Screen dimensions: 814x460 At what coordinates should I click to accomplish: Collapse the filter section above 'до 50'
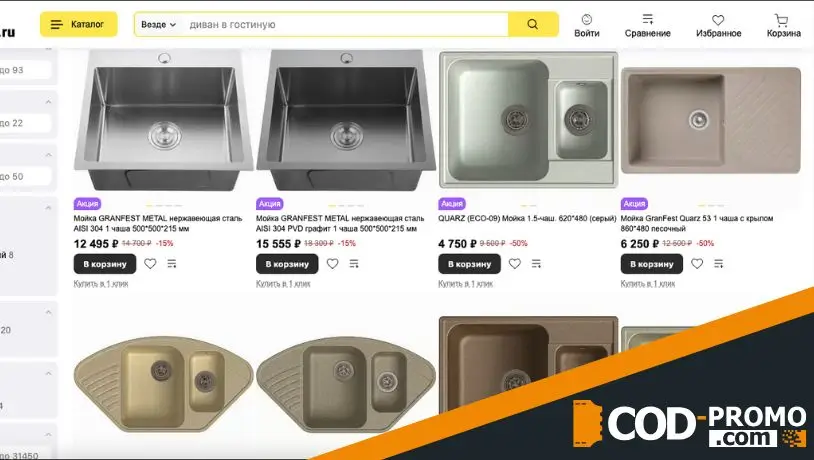point(48,155)
